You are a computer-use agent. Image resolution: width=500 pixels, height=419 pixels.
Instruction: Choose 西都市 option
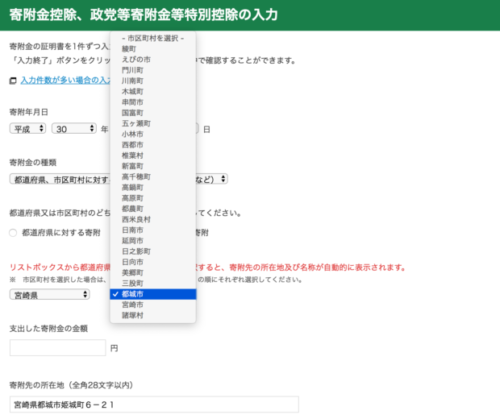click(153, 145)
